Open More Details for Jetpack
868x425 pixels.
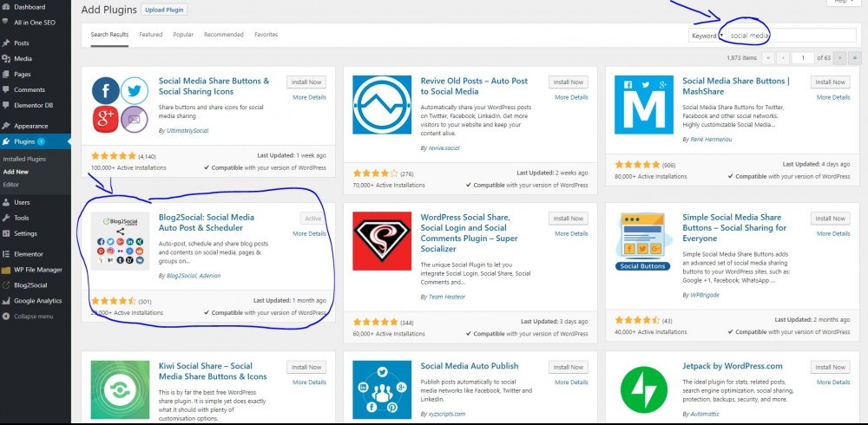(833, 382)
